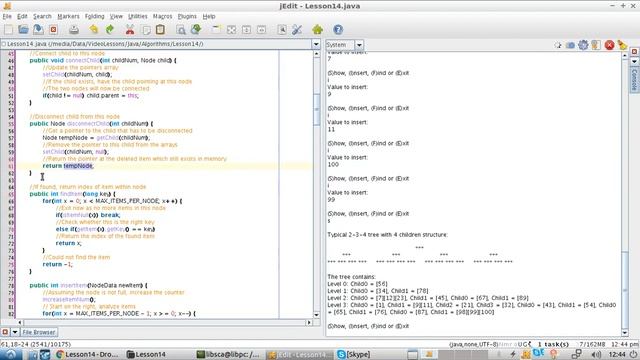Step the editor's vertical scrollbar down

point(316,315)
